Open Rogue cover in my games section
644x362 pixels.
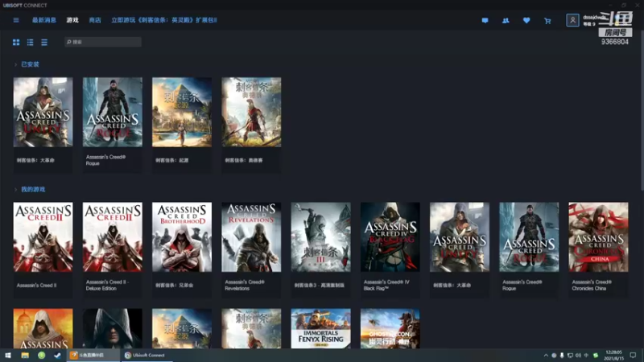coord(529,237)
